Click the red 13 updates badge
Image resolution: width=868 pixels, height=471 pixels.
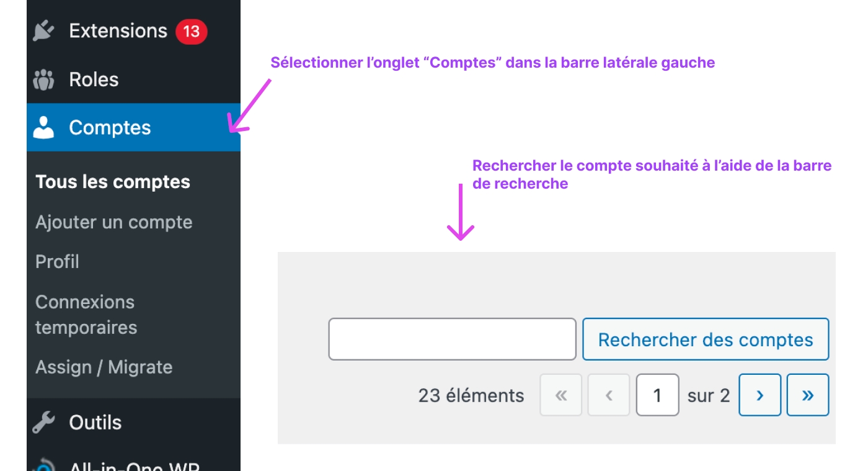(191, 31)
